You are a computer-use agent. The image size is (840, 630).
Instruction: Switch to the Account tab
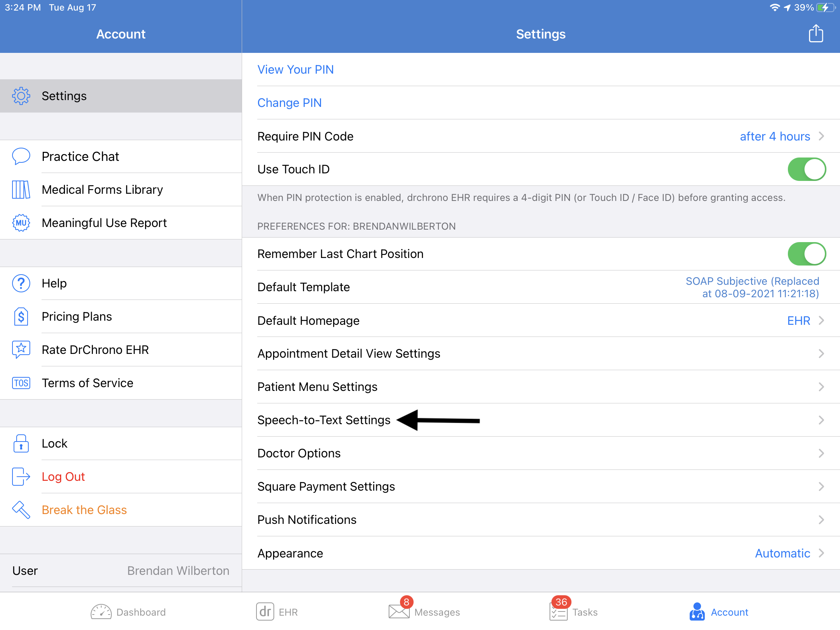point(718,612)
